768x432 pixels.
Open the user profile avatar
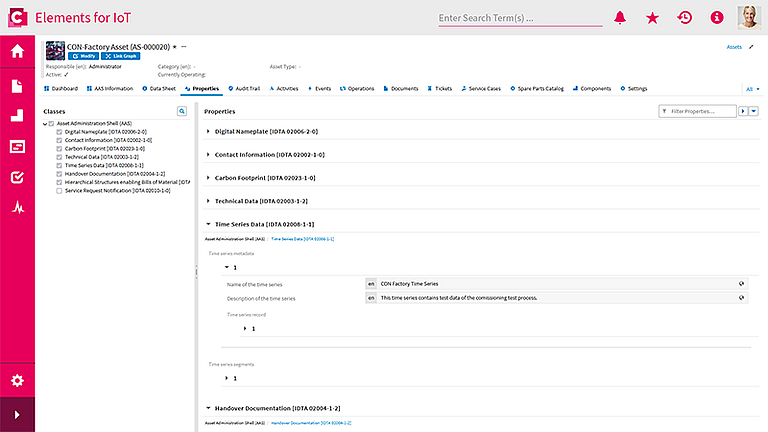coord(749,18)
